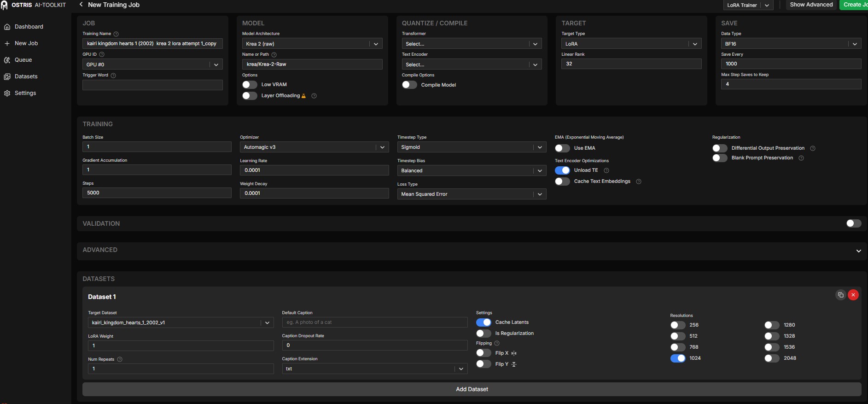The height and width of the screenshot is (404, 868).
Task: Open the Timestep Bias dropdown
Action: [472, 171]
